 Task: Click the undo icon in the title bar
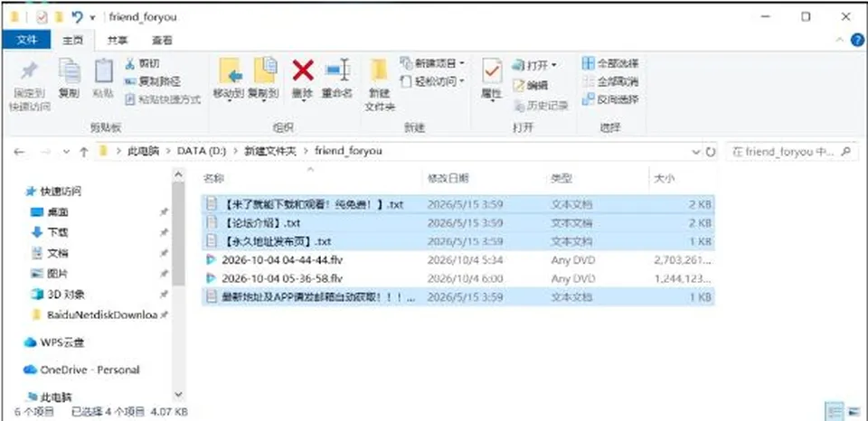(77, 17)
